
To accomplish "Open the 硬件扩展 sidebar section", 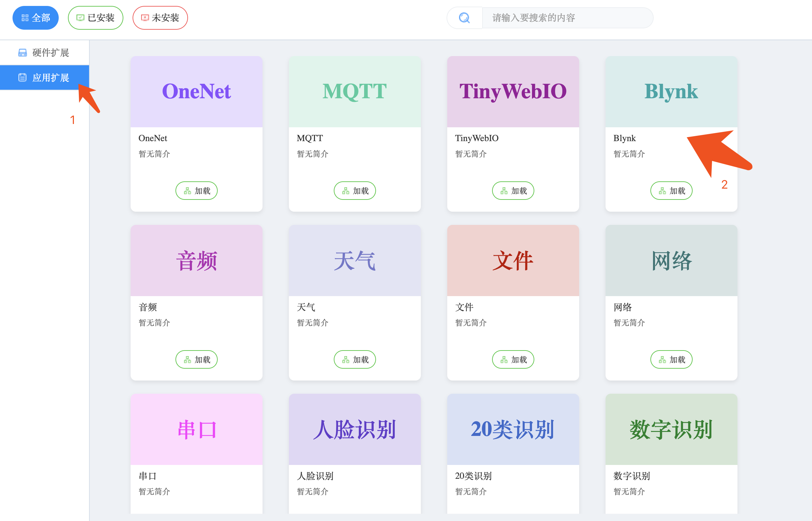I will click(45, 52).
